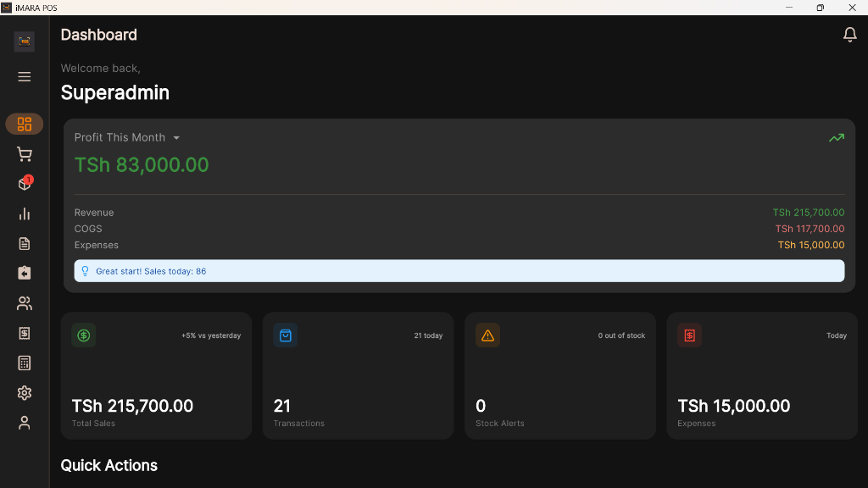This screenshot has width=868, height=488.
Task: Open the bar chart reports icon
Action: 25,214
